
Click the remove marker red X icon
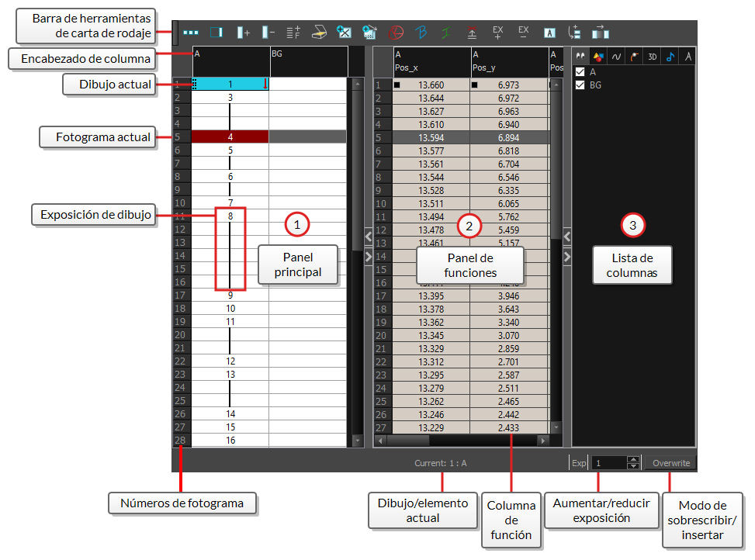point(473,33)
